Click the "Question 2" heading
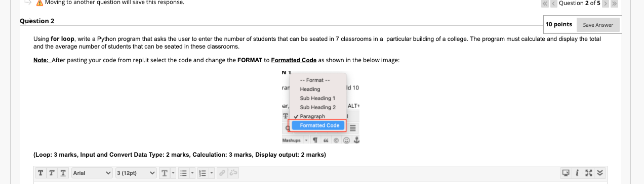644x184 pixels. tap(37, 21)
